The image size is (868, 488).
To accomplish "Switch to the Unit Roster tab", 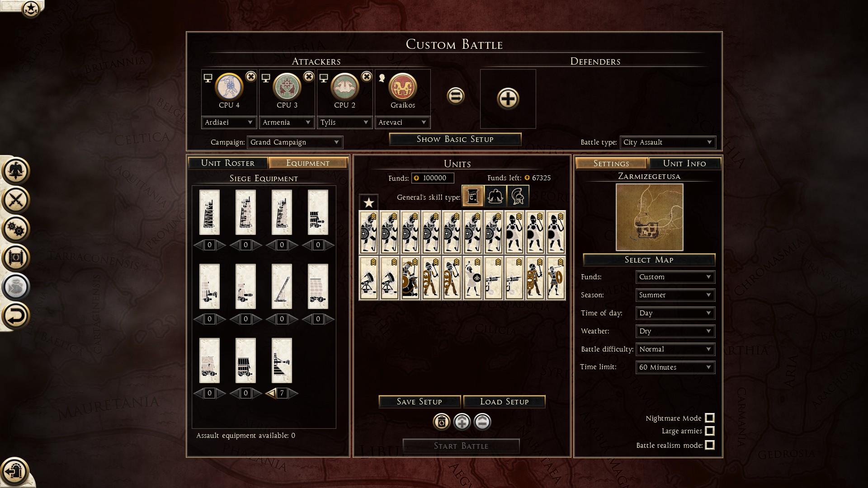I will click(x=228, y=163).
